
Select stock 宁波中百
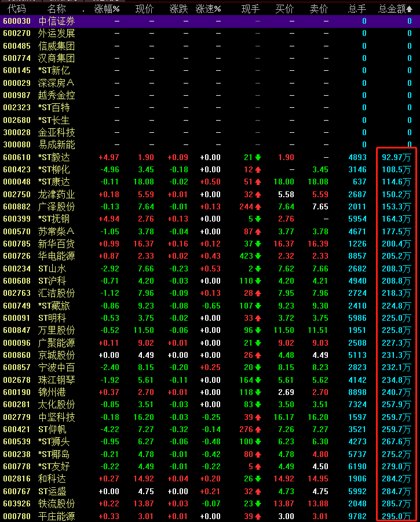tap(57, 368)
